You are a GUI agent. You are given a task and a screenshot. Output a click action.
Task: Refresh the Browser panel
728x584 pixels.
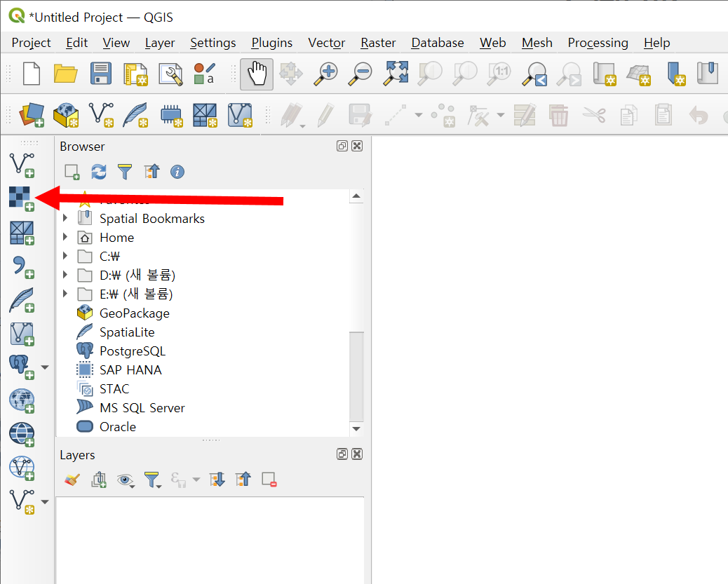[98, 172]
